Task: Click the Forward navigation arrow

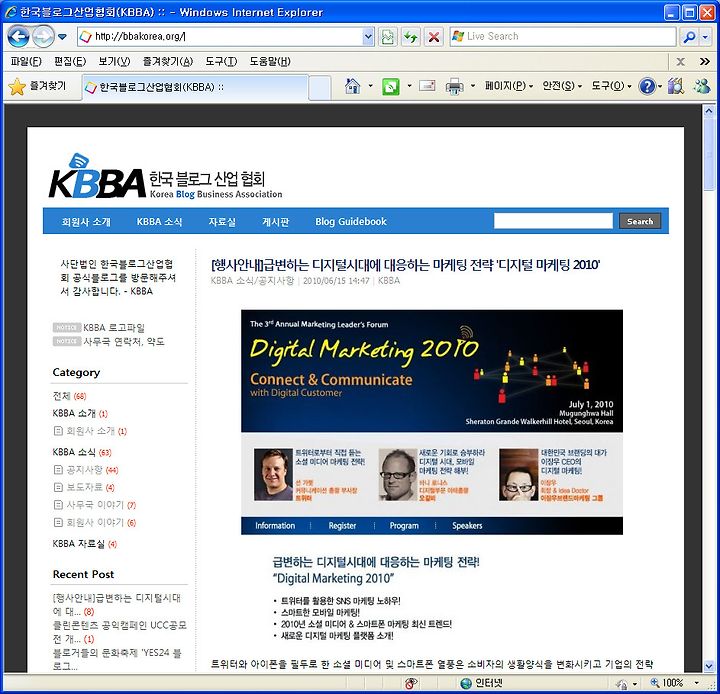Action: coord(43,36)
